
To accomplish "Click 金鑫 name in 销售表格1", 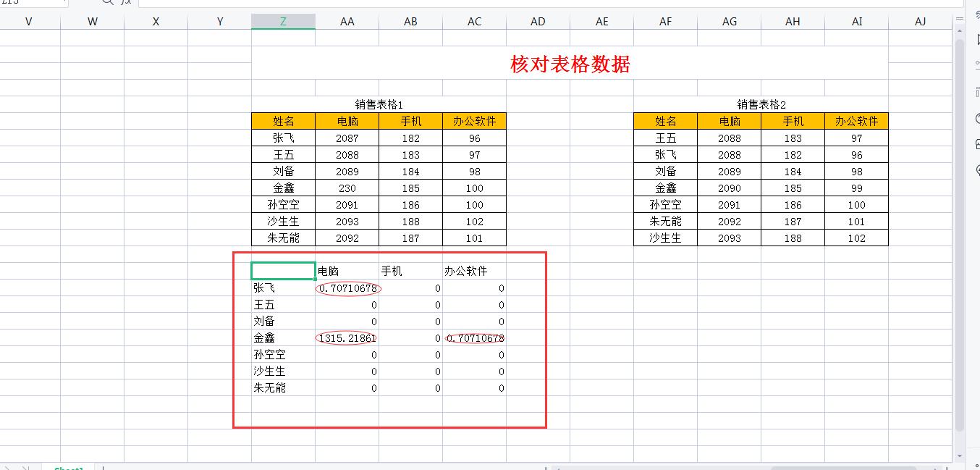I will tap(284, 188).
